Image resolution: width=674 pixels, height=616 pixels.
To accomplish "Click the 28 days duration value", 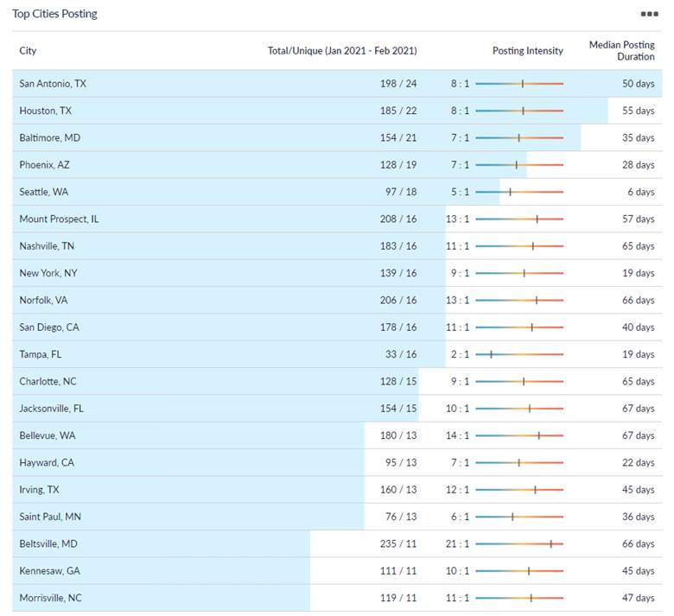I will pos(639,165).
